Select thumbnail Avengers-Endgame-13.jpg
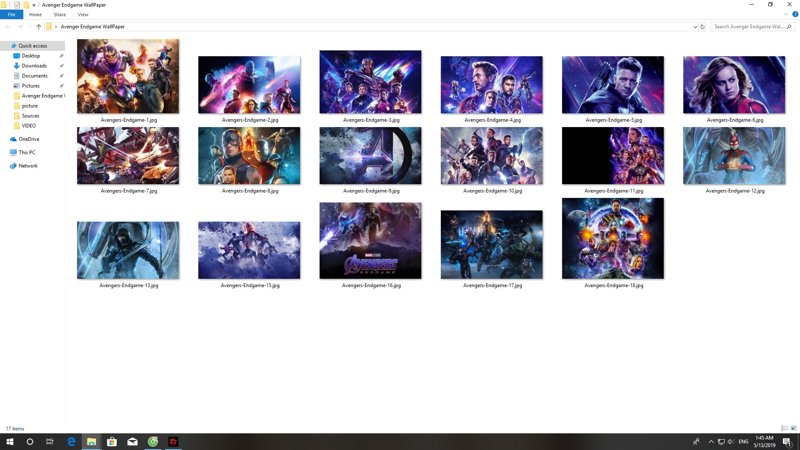800x450 pixels. coord(128,250)
